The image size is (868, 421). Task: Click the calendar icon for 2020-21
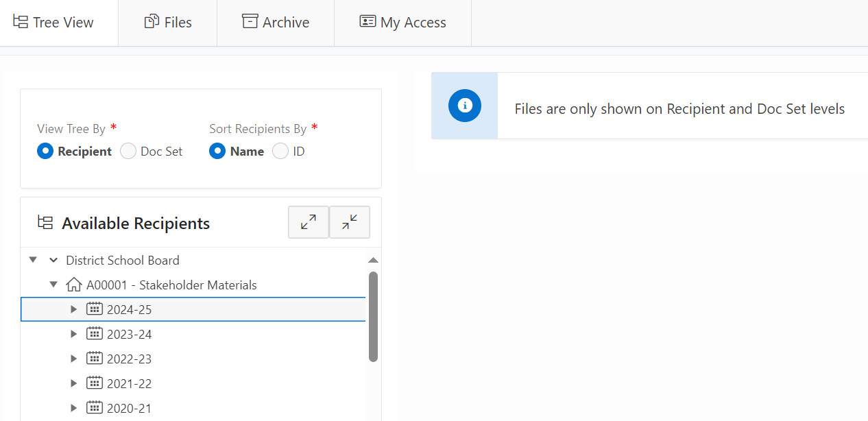click(x=95, y=408)
